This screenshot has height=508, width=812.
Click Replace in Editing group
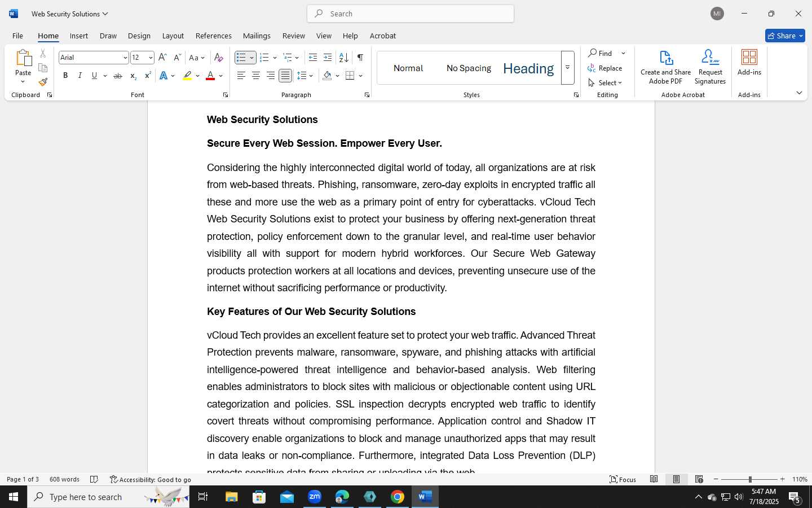pos(605,68)
